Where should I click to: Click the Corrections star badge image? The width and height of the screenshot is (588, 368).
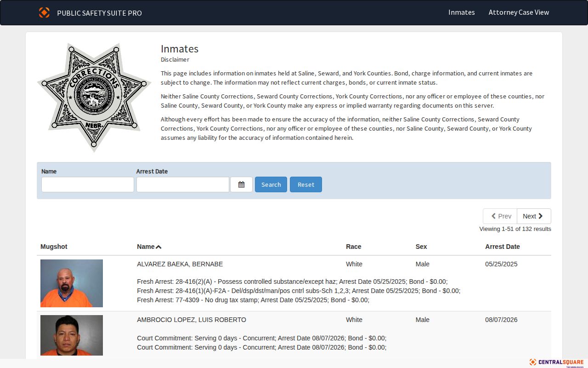coord(94,98)
